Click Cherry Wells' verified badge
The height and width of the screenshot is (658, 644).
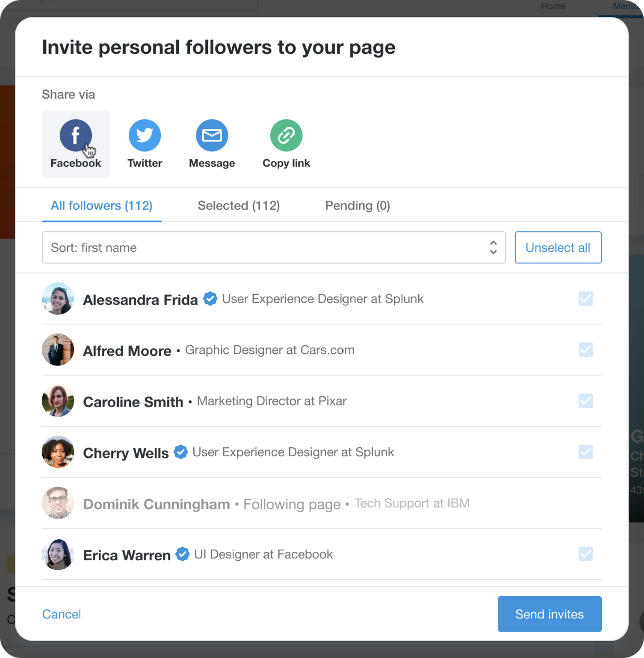point(181,452)
